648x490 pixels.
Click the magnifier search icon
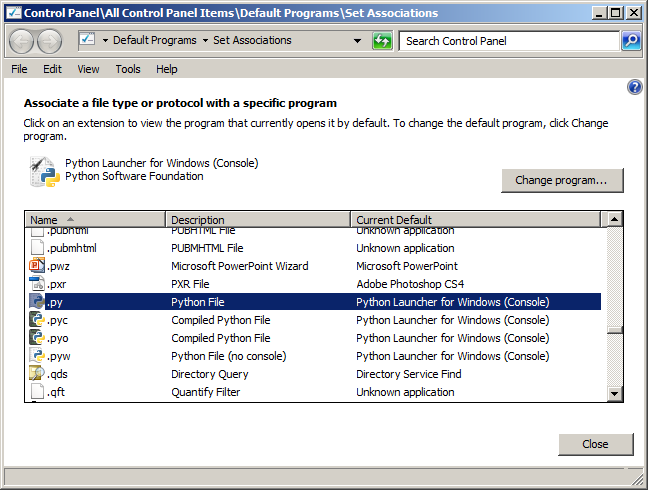[631, 41]
